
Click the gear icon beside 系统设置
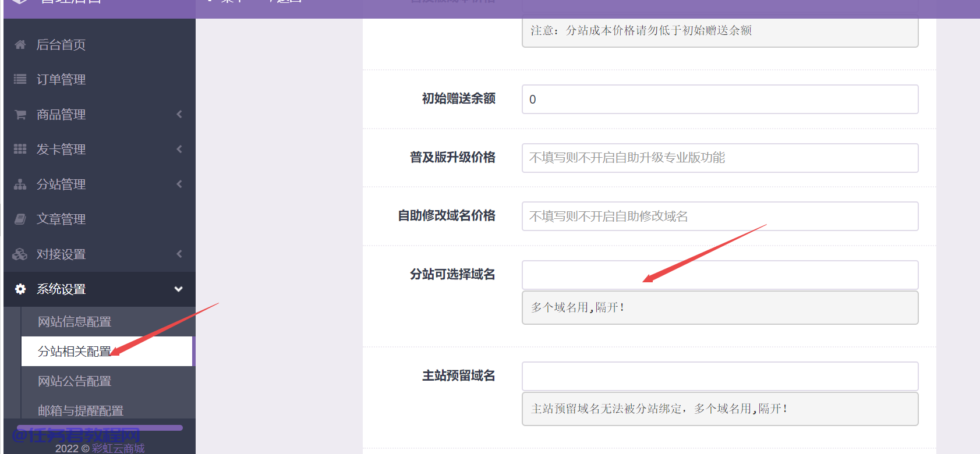tap(20, 289)
